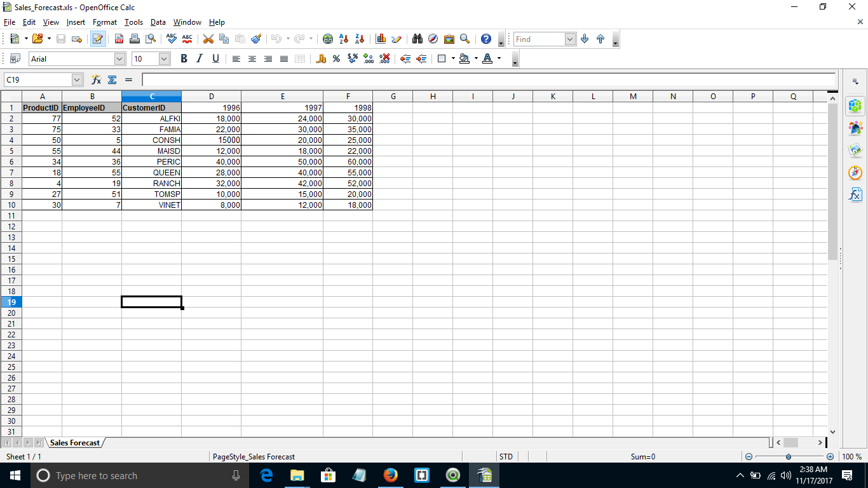The height and width of the screenshot is (488, 868).
Task: Open the Gallery toolbar icon
Action: point(449,39)
